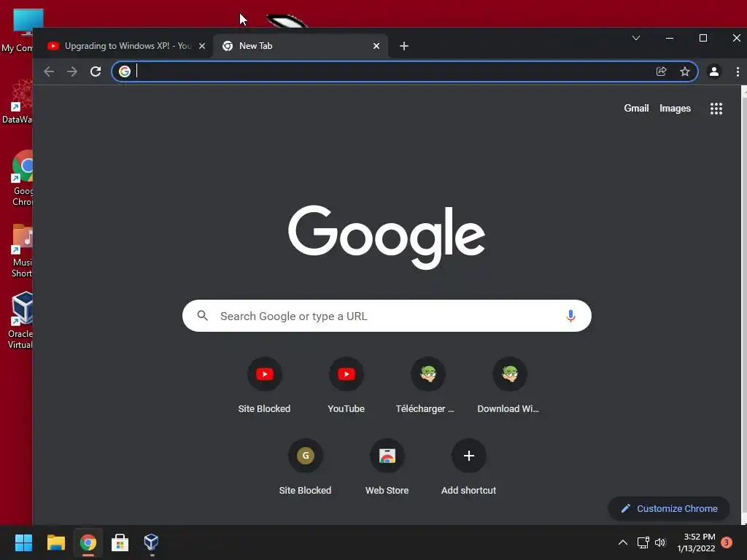Select the Google Chrome desktop shortcut
This screenshot has width=747, height=560.
(21, 178)
